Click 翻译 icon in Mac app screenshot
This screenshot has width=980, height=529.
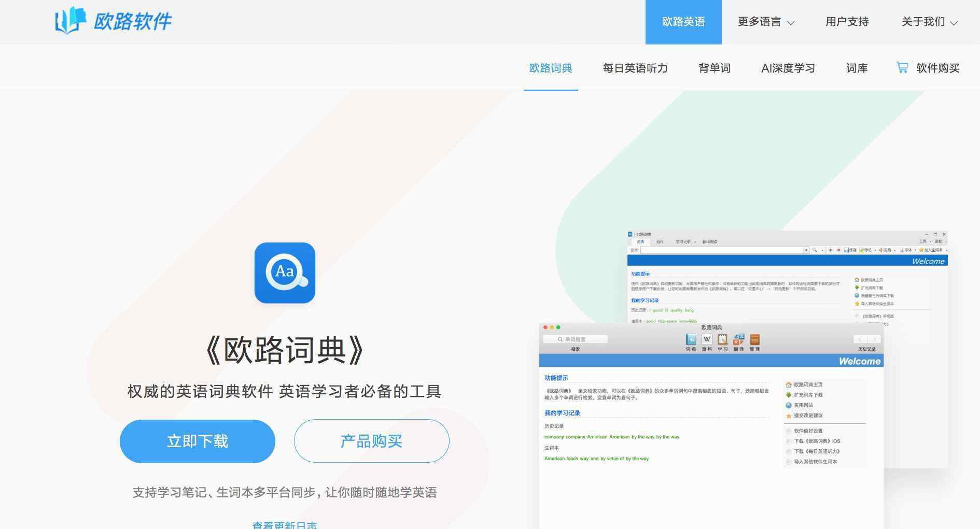(738, 339)
